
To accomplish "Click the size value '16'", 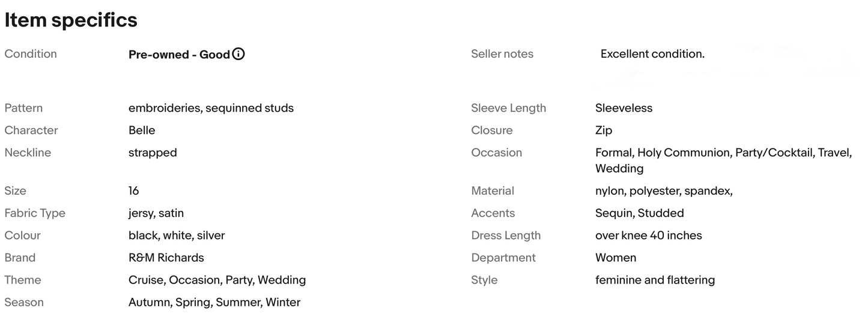I will [134, 191].
